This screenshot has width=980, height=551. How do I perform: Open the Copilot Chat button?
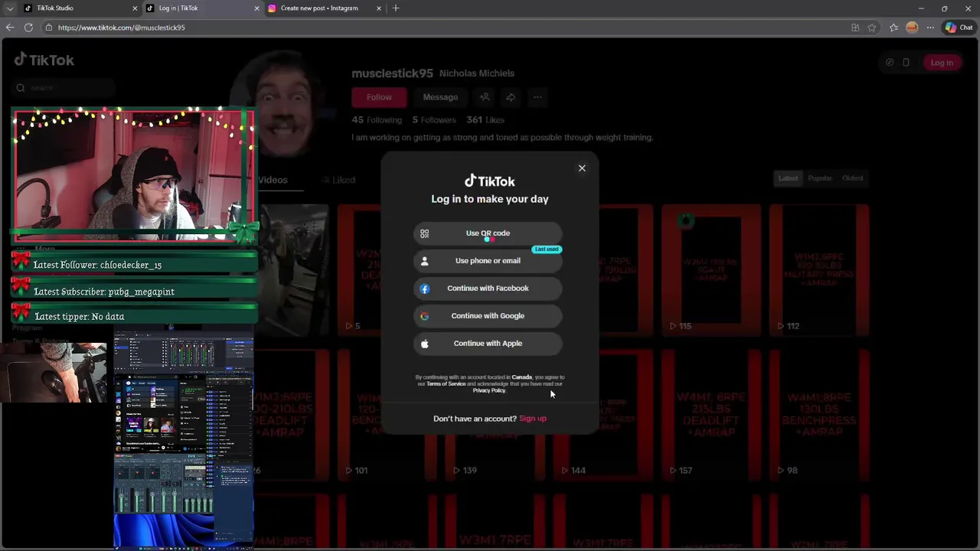[x=959, y=28]
